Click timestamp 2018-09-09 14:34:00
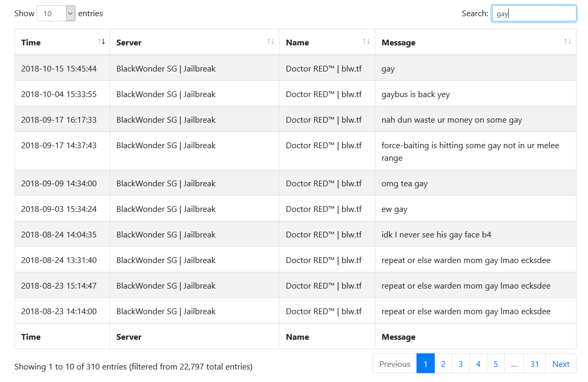The height and width of the screenshot is (382, 588). coord(59,184)
